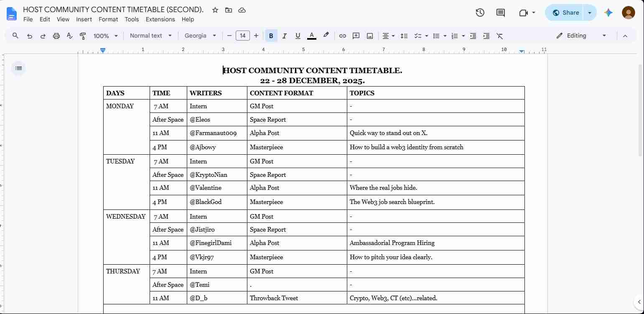This screenshot has width=644, height=314.
Task: Start a video call with the camera icon
Action: [x=523, y=13]
